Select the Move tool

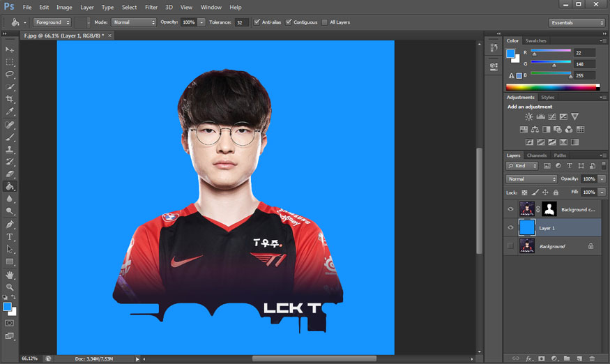pyautogui.click(x=10, y=50)
